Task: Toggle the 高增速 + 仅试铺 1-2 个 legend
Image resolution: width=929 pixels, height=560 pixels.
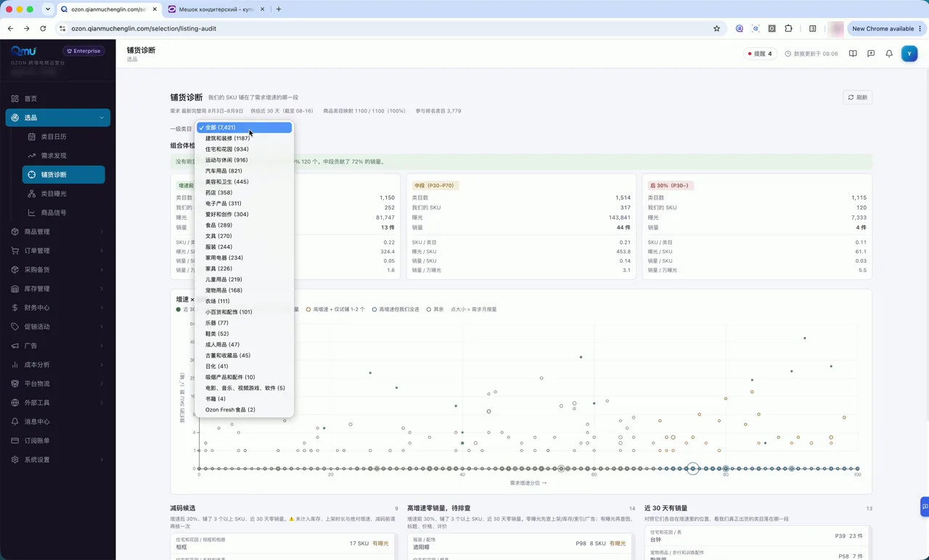Action: point(335,309)
